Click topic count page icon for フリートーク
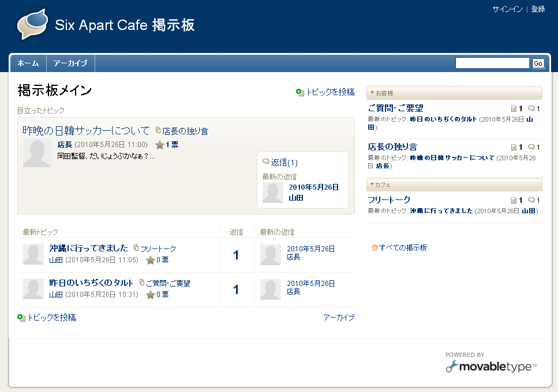The height and width of the screenshot is (392, 558). 514,201
